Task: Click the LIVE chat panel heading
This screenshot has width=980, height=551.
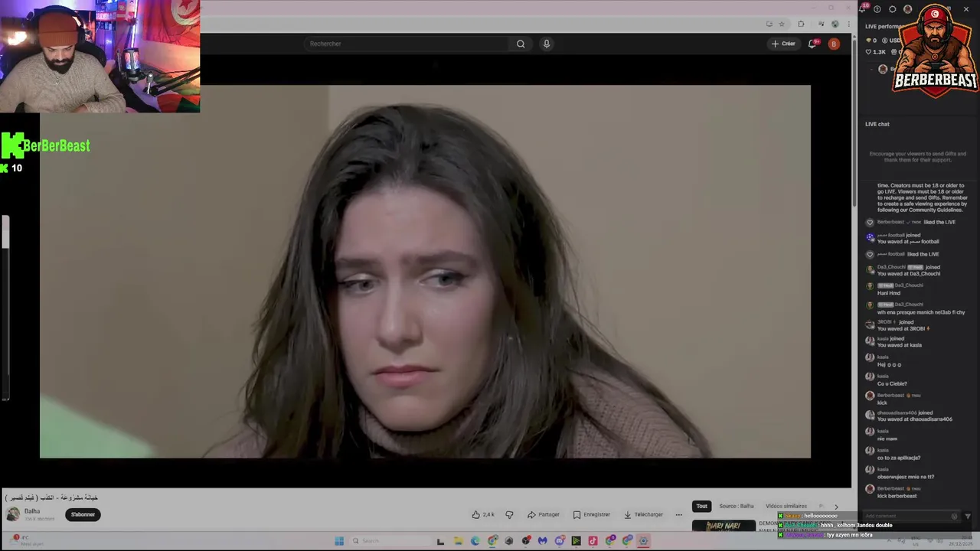Action: point(877,124)
